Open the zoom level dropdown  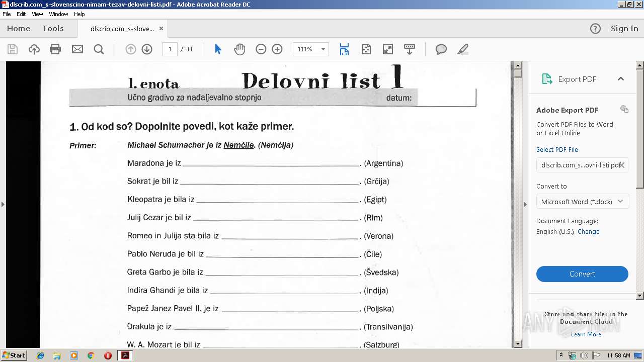323,49
